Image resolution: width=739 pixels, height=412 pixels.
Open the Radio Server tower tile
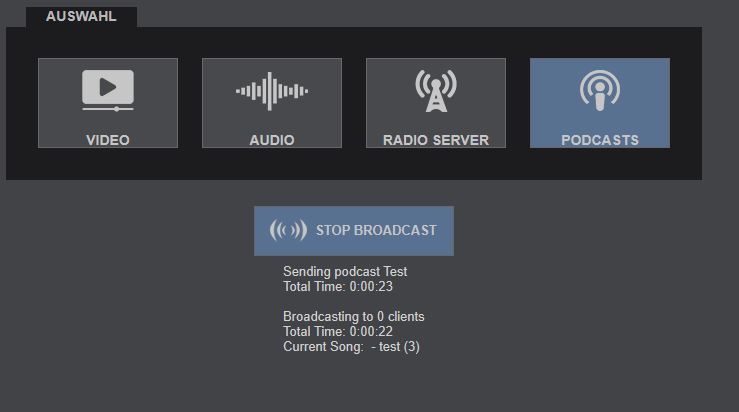(436, 103)
